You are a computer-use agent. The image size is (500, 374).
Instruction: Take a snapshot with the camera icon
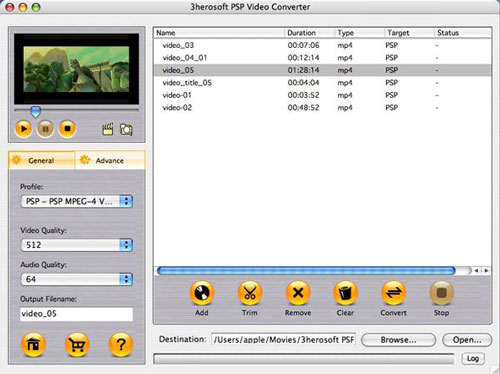126,130
